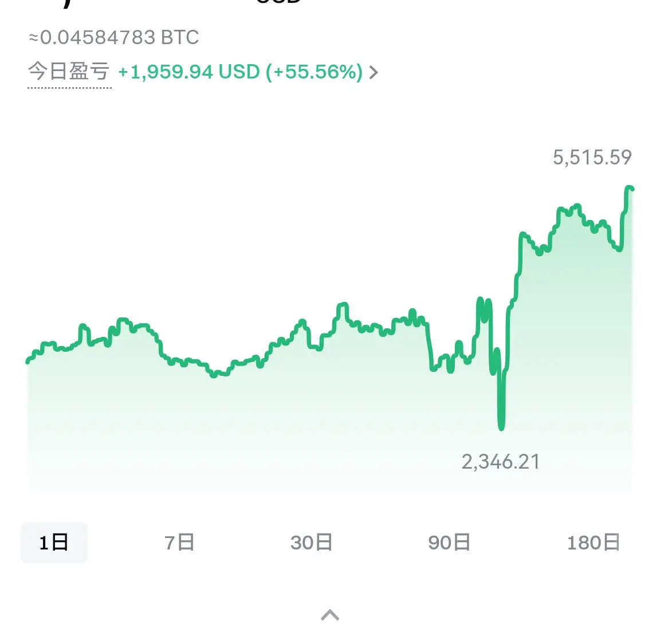
Task: Select the 1日 time range tab
Action: 54,543
